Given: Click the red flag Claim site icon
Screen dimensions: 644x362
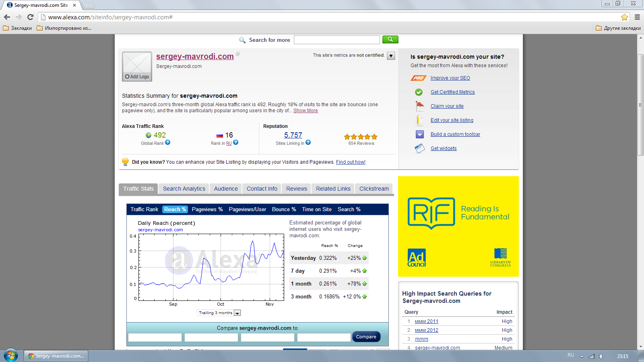Looking at the screenshot, I should (419, 106).
